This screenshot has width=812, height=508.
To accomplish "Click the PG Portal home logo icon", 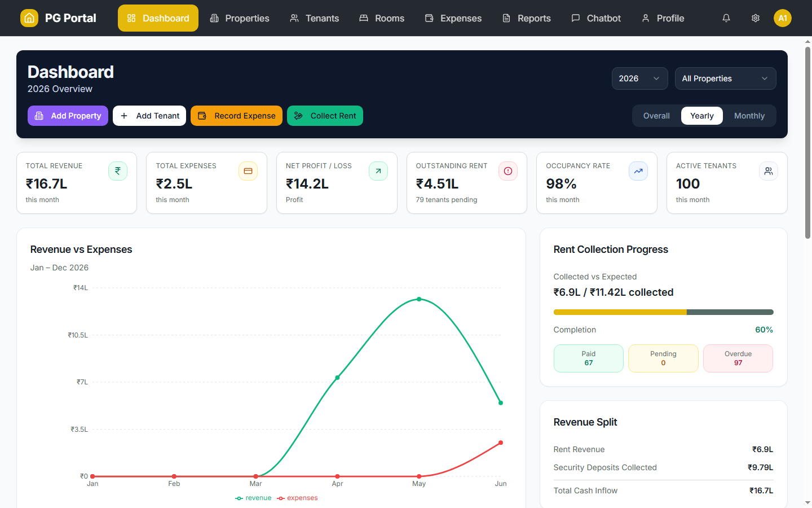I will click(x=29, y=18).
